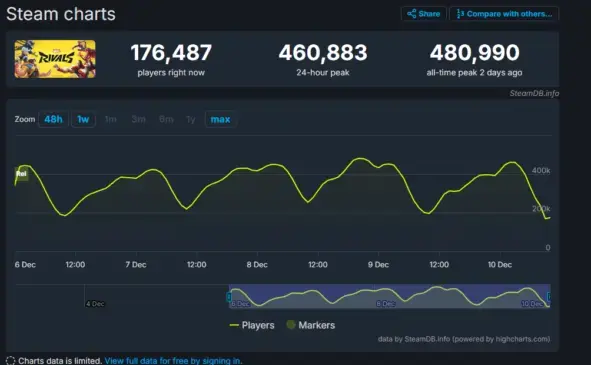Set chart zoom to 1w
Viewport: 591px width, 365px height.
click(x=83, y=120)
